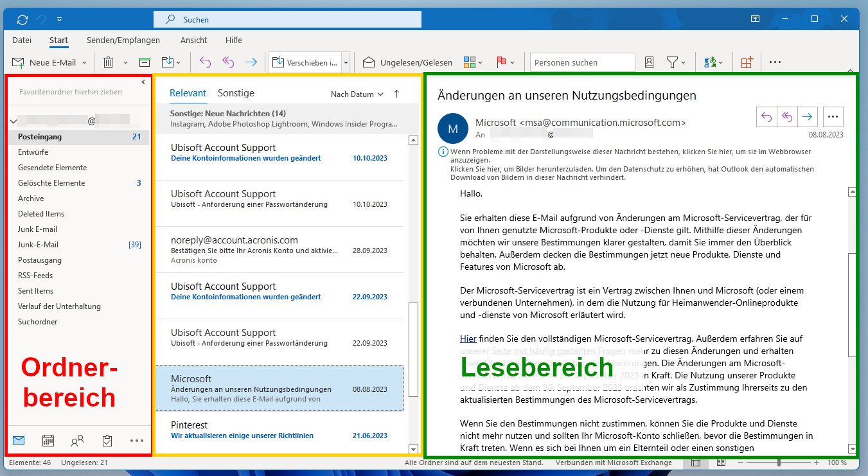Click the Reply arrow in the toolbar
The height and width of the screenshot is (476, 868).
point(205,62)
